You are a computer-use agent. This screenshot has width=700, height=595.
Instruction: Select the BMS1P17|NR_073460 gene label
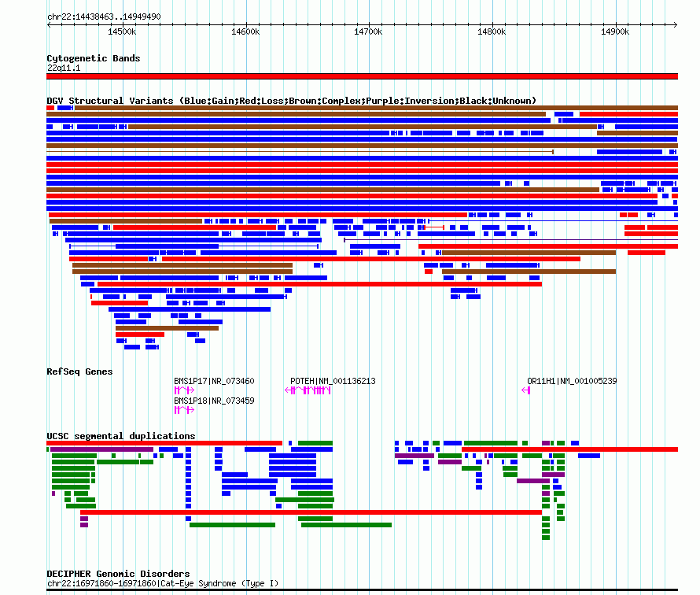click(x=214, y=381)
